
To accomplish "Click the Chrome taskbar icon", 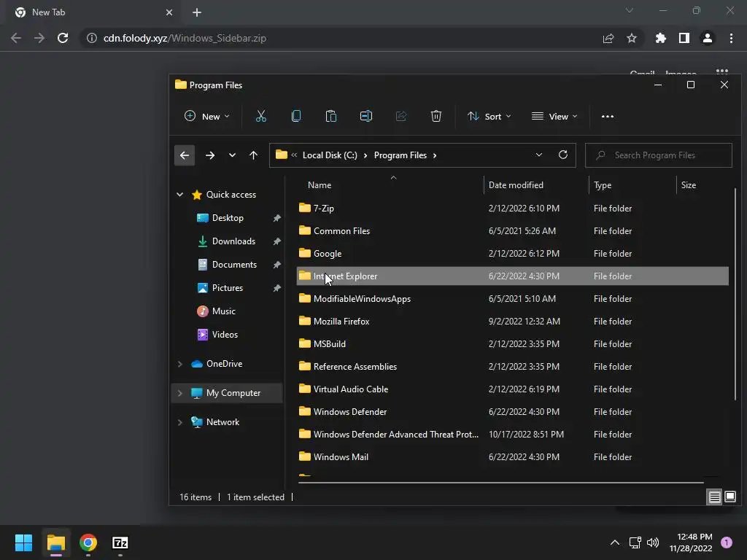I will point(88,542).
